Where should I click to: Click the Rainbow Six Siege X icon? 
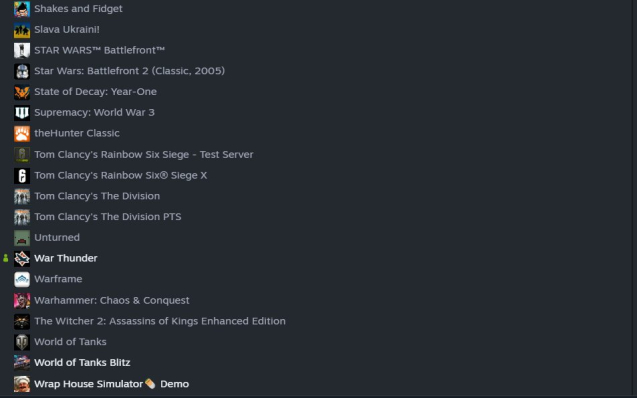22,175
